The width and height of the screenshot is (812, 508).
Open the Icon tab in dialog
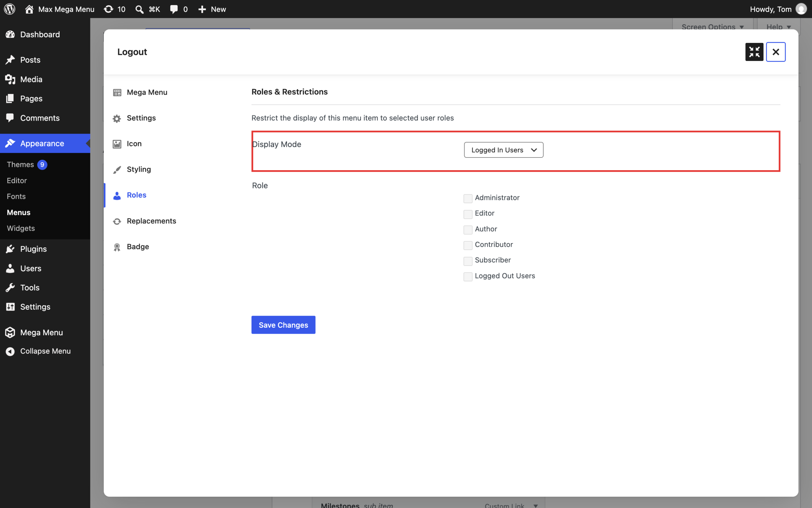[134, 144]
